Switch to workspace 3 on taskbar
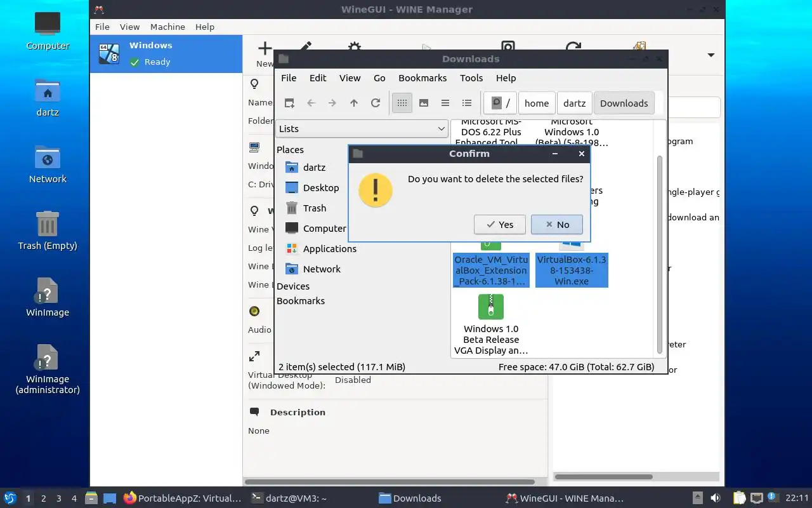 tap(59, 498)
